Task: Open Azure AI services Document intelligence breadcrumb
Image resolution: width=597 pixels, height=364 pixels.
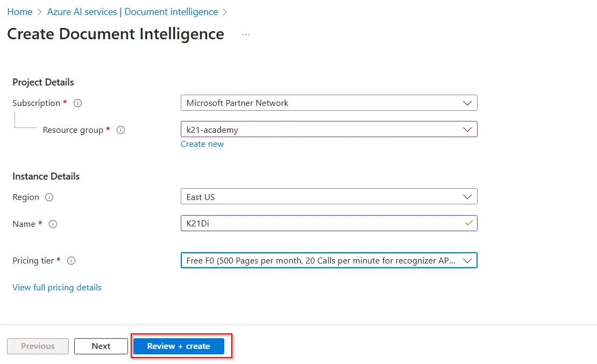Action: [x=132, y=11]
